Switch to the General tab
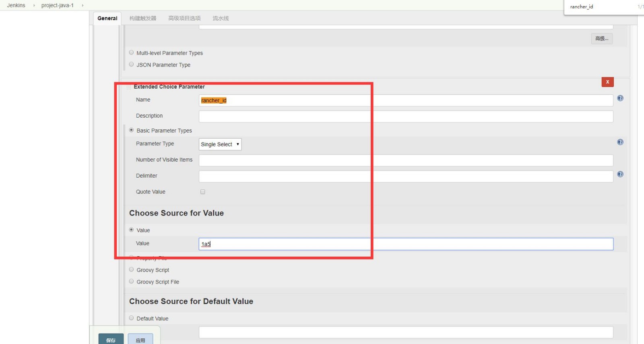Screen dimensions: 644x344 107,18
